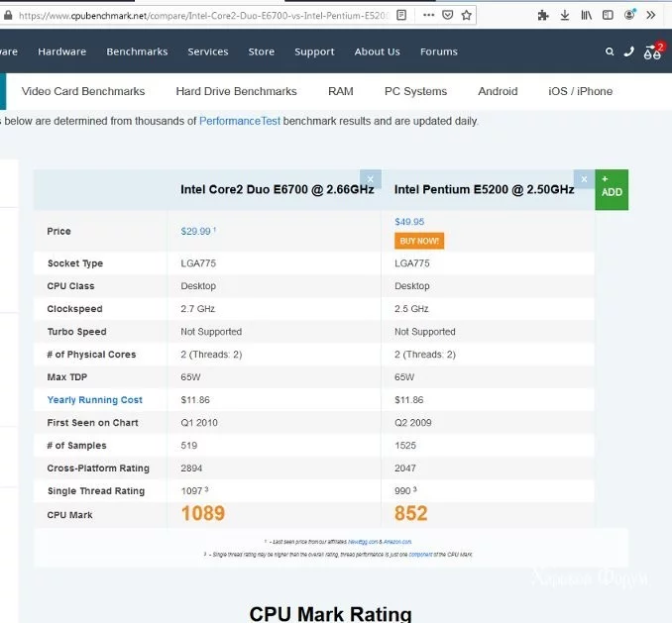Image resolution: width=672 pixels, height=623 pixels.
Task: Open the $29.99 price link
Action: [x=196, y=232]
